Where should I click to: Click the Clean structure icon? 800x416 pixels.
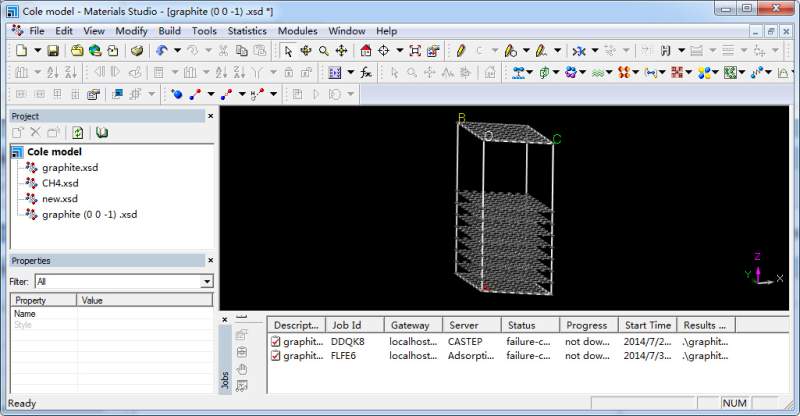(579, 51)
